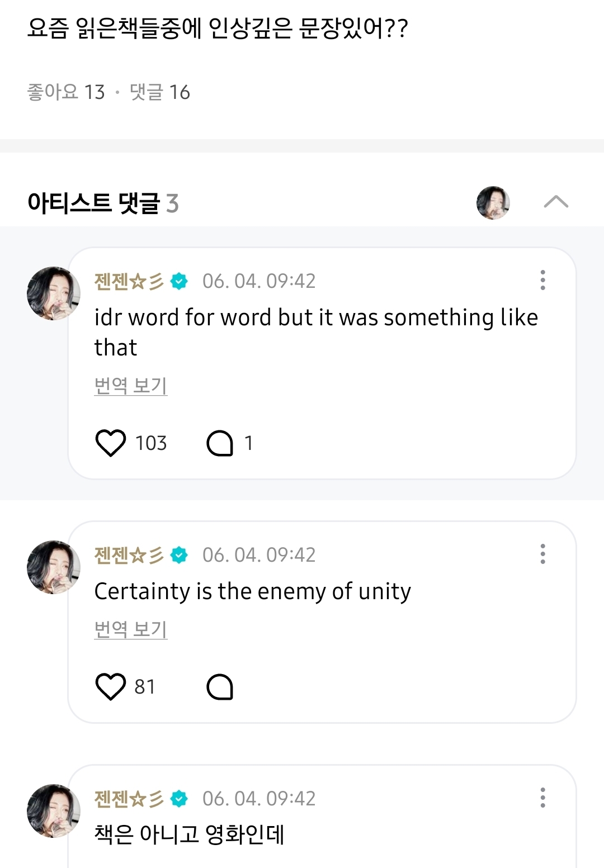The height and width of the screenshot is (868, 604).
Task: Like the 'idr word for word' comment
Action: coord(111,443)
